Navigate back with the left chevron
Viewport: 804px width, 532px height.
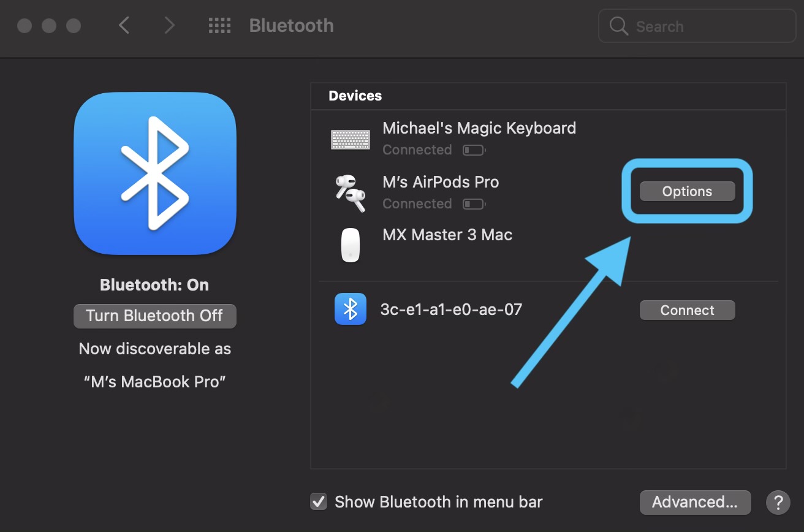(x=124, y=25)
